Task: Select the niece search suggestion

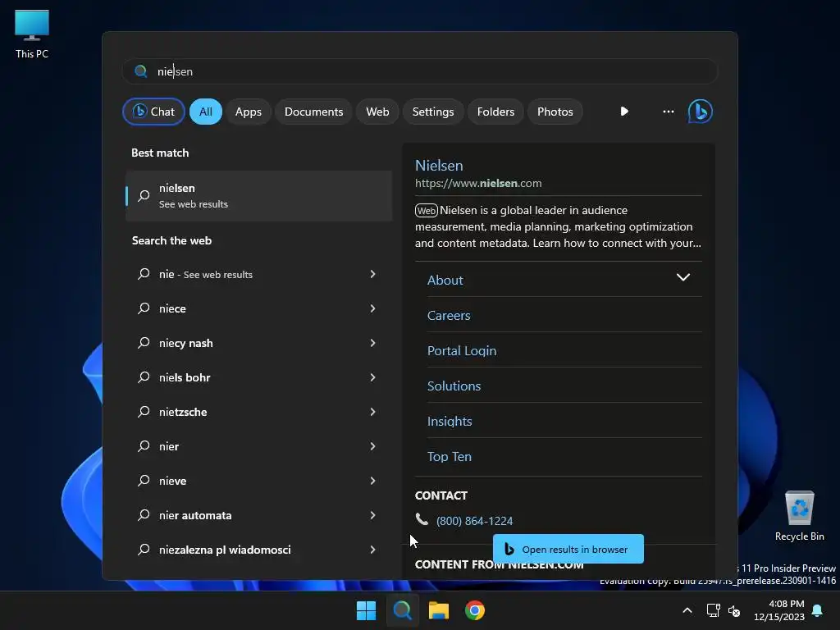Action: 172,308
